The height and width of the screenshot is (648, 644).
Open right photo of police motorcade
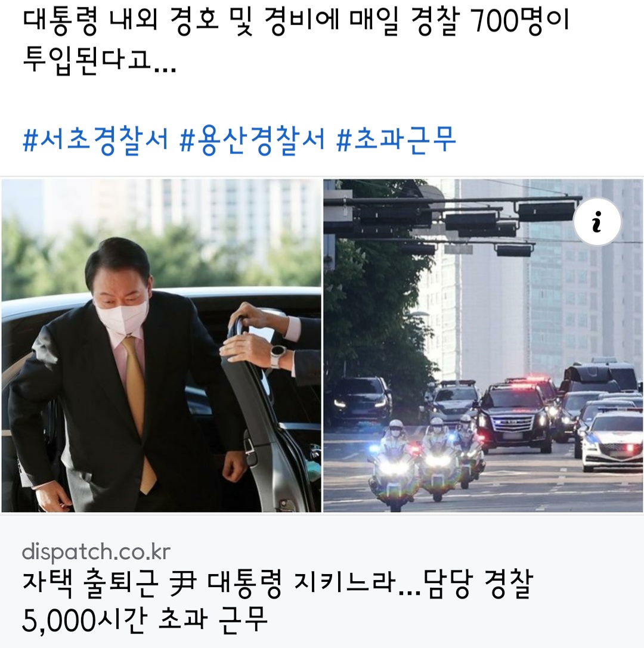(x=483, y=346)
